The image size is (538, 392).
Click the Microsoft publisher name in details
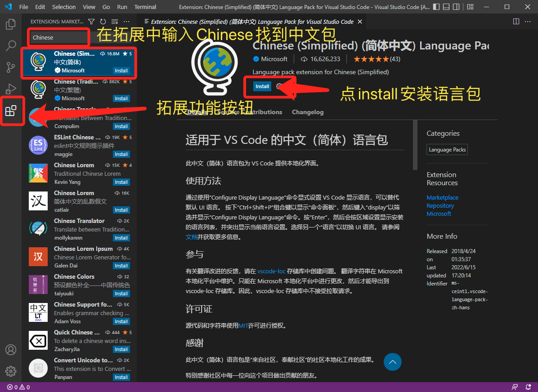coord(274,59)
